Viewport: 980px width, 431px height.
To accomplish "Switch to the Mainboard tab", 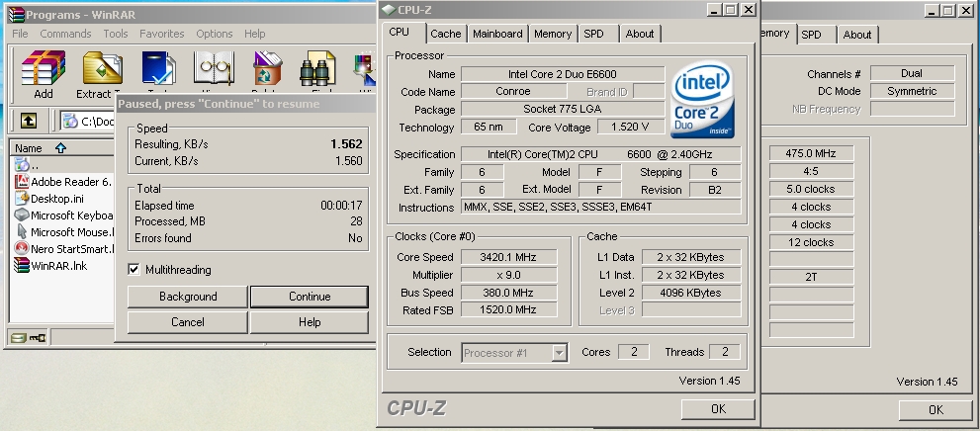I will pos(497,34).
